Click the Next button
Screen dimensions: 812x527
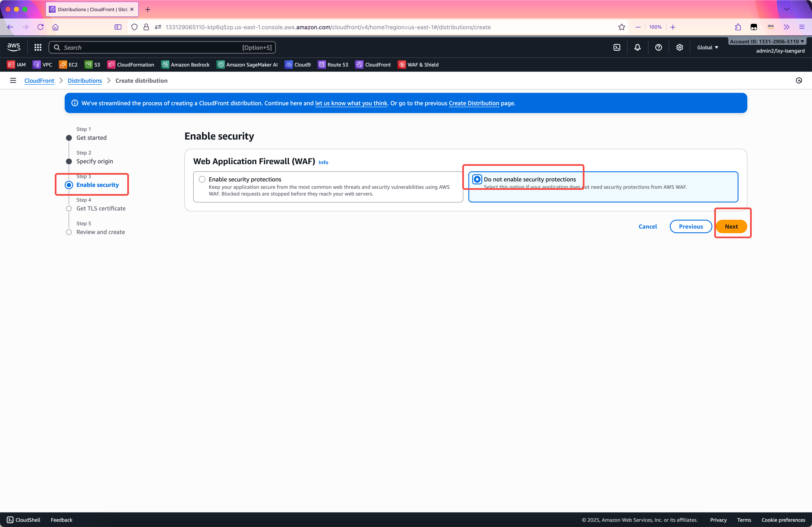(x=731, y=226)
